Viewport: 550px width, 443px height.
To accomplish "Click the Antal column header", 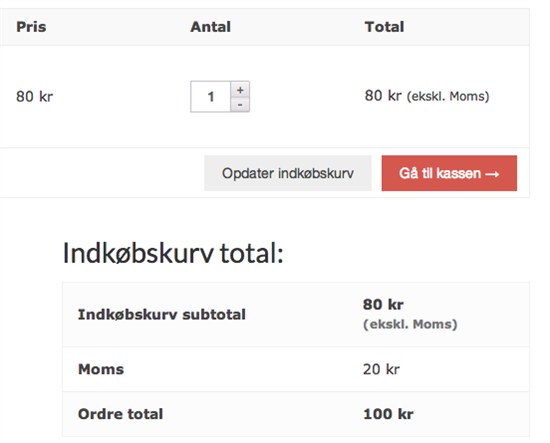I will pos(210,27).
